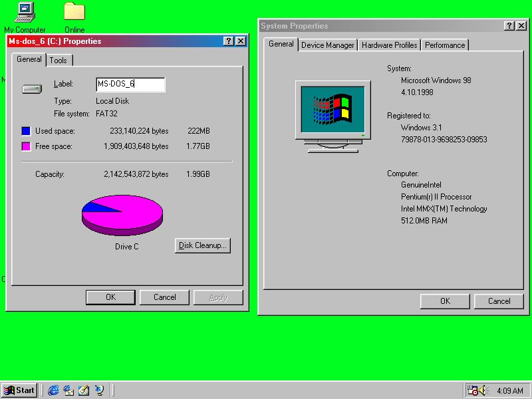Click the blue Used space color swatch
532x399 pixels.
click(x=26, y=131)
